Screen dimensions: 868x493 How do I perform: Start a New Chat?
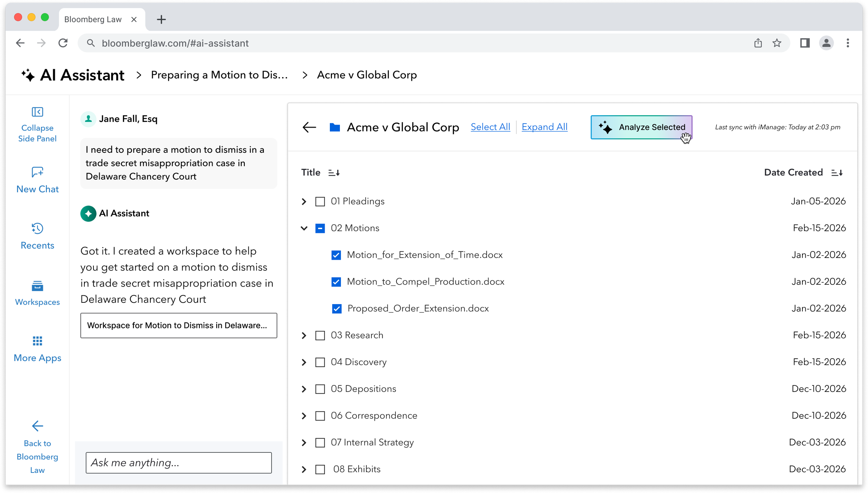(37, 181)
